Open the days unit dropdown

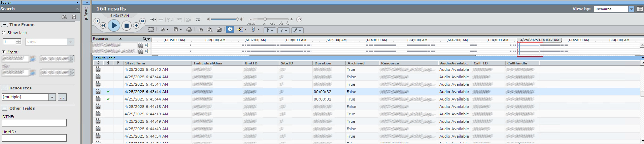pyautogui.click(x=71, y=42)
